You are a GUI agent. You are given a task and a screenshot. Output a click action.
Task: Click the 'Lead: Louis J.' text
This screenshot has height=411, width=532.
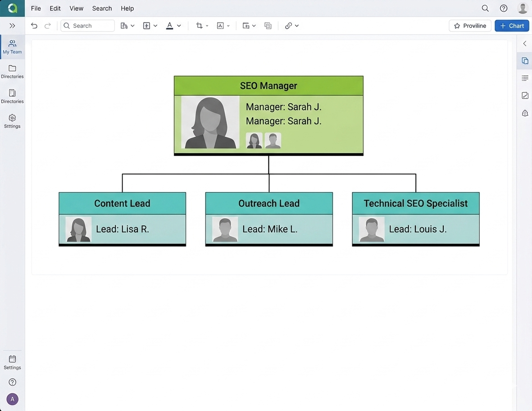click(418, 229)
